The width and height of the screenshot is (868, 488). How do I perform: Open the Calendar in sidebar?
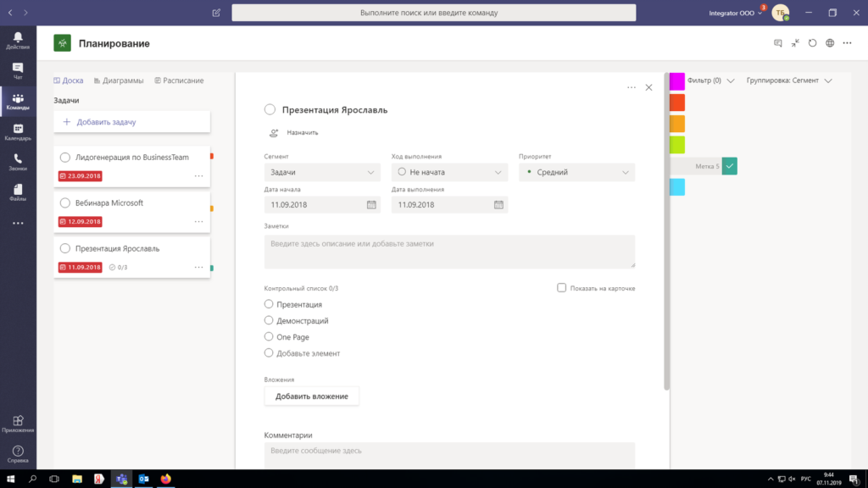pyautogui.click(x=18, y=131)
